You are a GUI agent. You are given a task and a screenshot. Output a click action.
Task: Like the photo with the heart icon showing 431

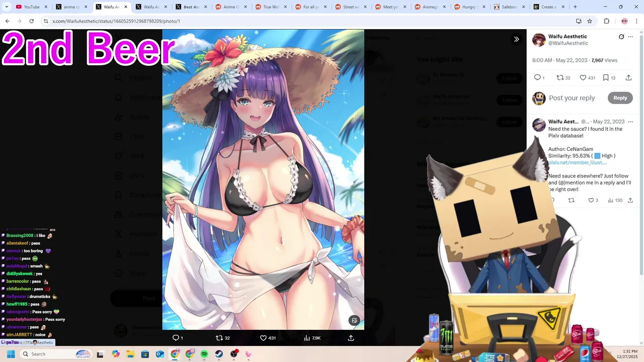tap(263, 338)
